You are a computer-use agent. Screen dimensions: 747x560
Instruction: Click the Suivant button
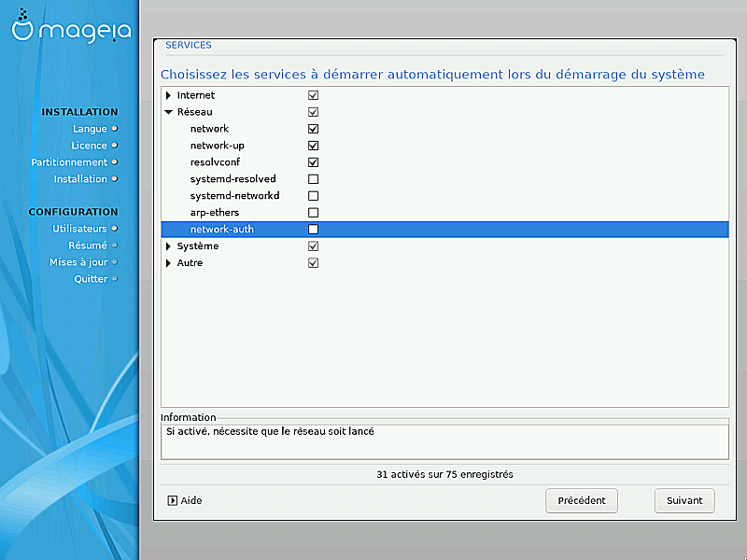[684, 500]
